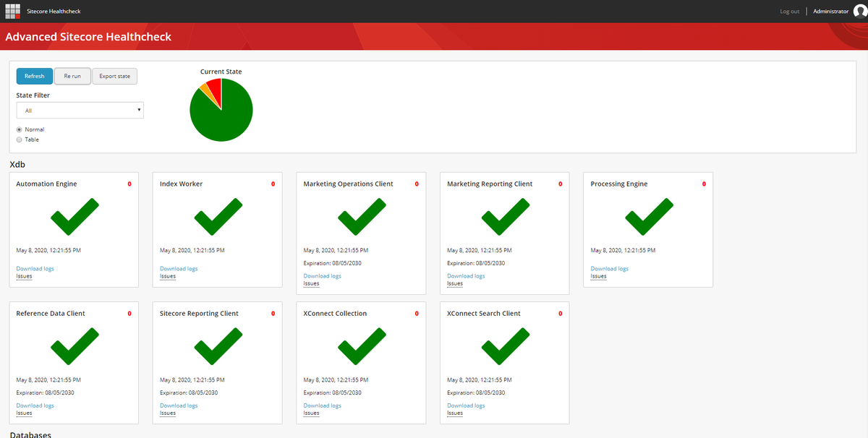Viewport: 868px width, 438px height.
Task: Click Marketing Operations Client red error count
Action: coord(417,184)
